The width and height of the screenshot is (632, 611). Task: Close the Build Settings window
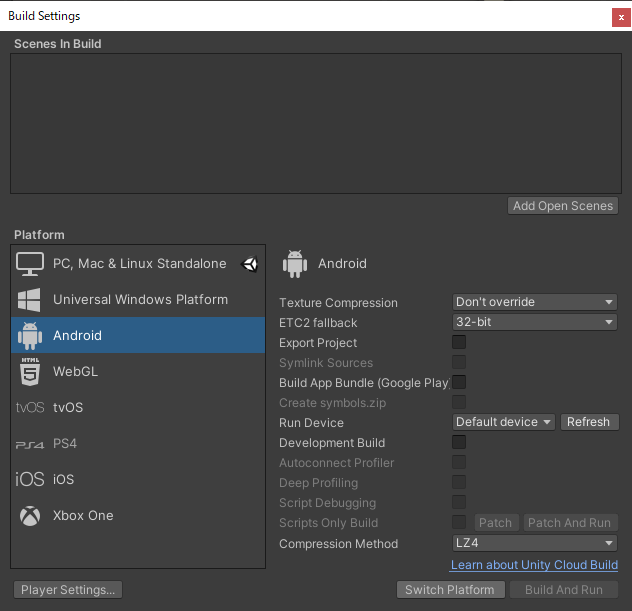[621, 18]
